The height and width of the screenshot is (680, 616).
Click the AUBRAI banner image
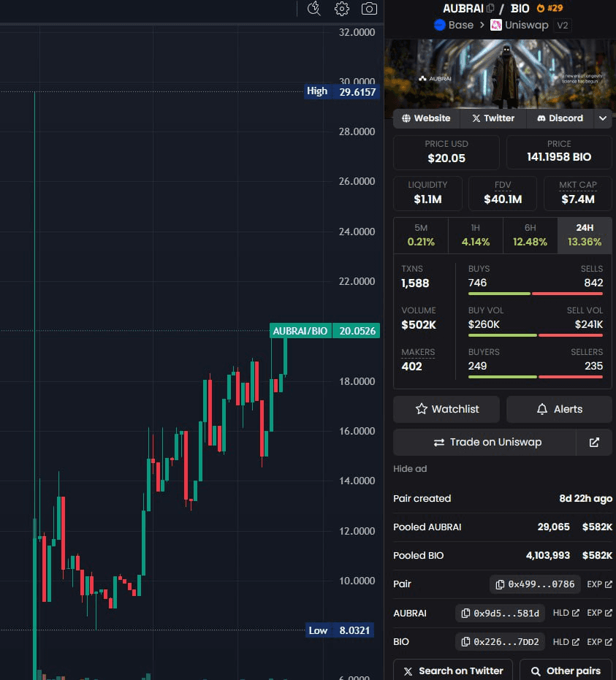500,75
